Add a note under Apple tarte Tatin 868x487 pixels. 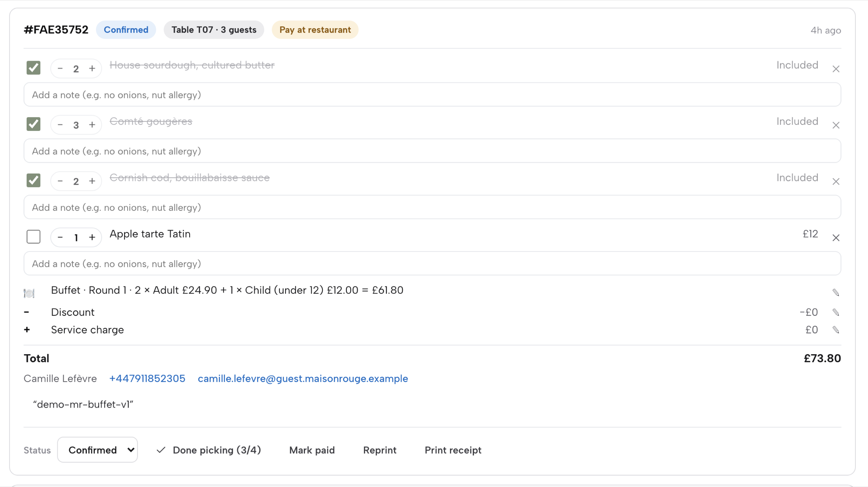(432, 264)
